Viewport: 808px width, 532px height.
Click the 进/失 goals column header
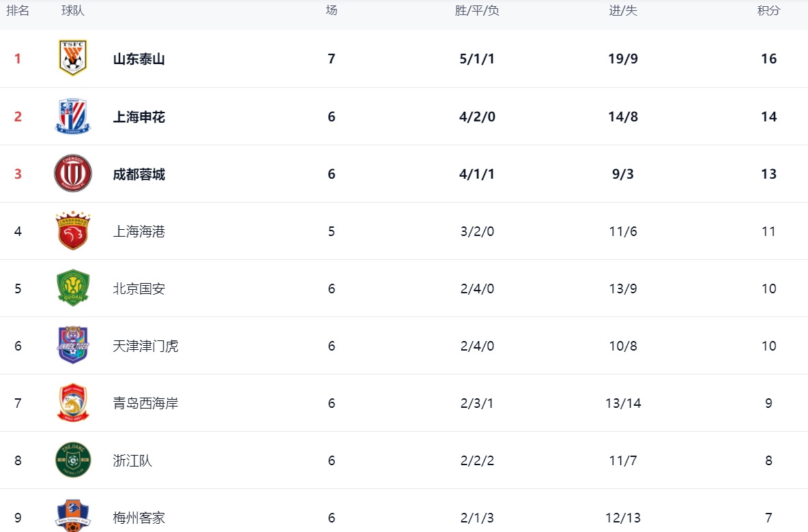click(x=622, y=11)
